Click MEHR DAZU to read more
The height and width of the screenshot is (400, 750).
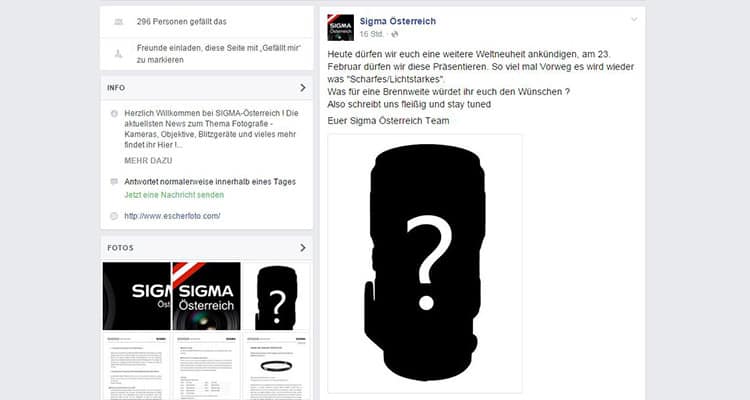click(148, 161)
